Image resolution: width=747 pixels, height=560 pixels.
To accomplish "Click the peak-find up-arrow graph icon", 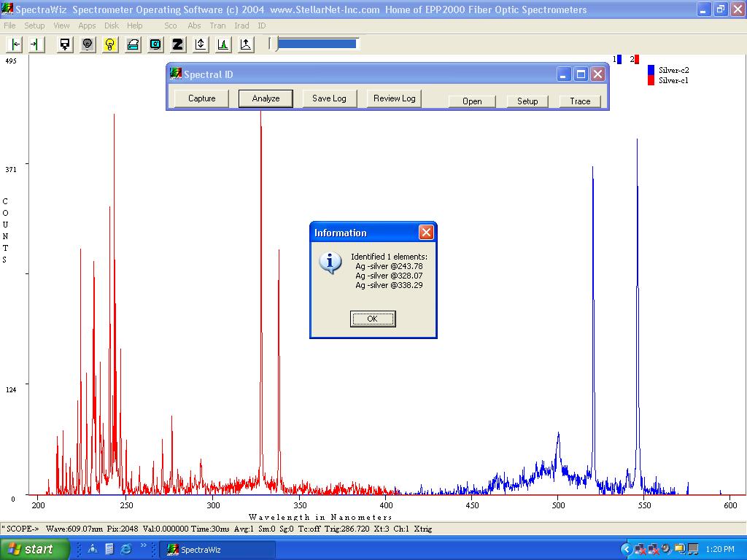I will click(x=246, y=44).
